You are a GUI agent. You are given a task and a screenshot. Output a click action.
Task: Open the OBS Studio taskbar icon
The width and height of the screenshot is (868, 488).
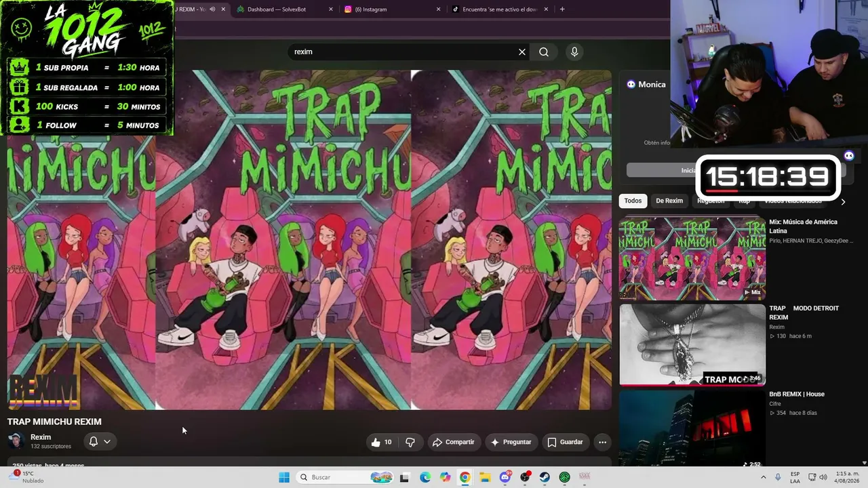pos(525,477)
